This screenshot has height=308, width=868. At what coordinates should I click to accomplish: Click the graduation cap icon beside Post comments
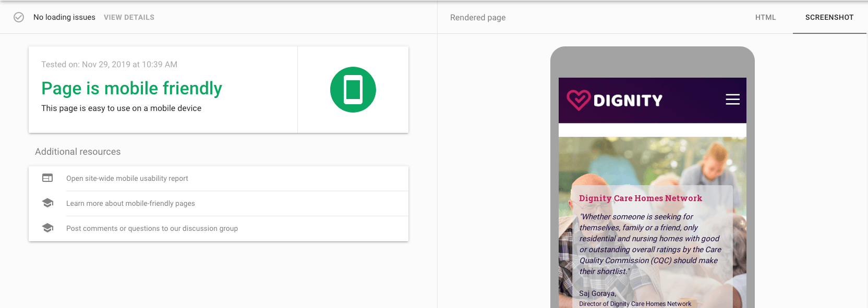click(47, 228)
